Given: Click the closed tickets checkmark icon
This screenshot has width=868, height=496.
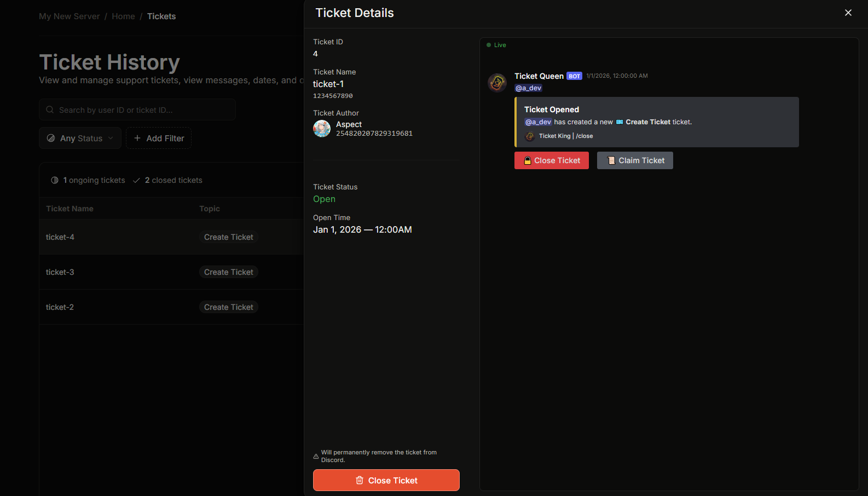Looking at the screenshot, I should 136,180.
